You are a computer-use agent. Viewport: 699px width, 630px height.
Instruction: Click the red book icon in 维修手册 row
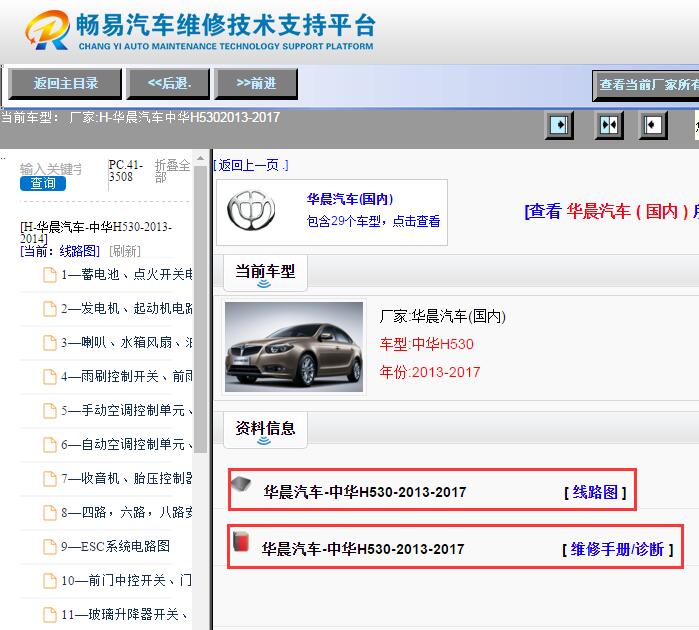241,541
